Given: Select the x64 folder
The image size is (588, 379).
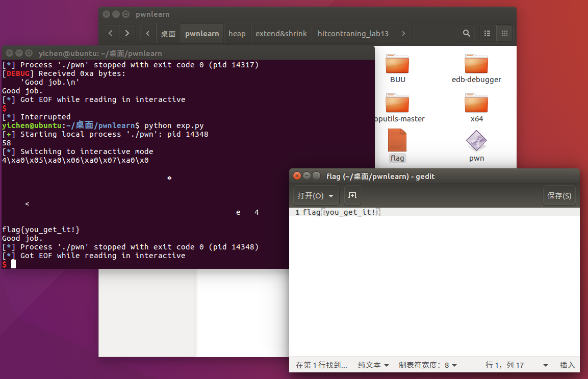Looking at the screenshot, I should tap(476, 108).
